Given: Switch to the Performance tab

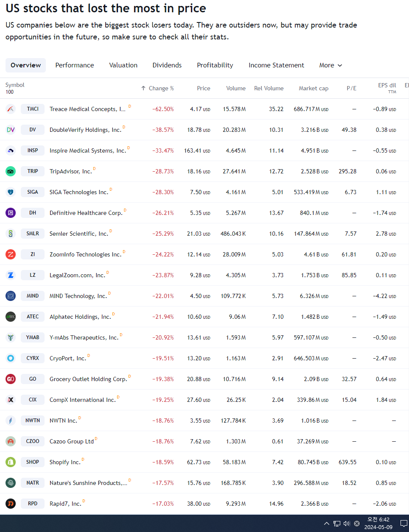Looking at the screenshot, I should (75, 65).
